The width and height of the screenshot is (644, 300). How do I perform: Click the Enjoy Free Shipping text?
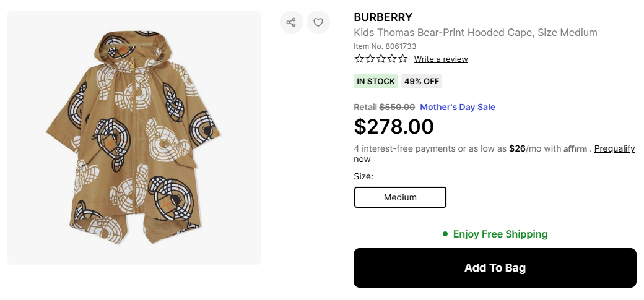point(500,234)
